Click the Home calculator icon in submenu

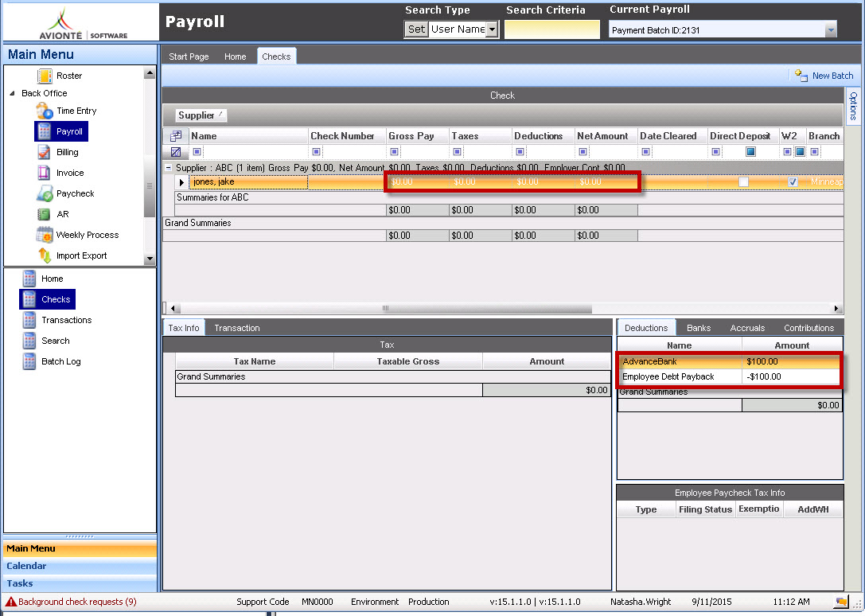pyautogui.click(x=29, y=279)
